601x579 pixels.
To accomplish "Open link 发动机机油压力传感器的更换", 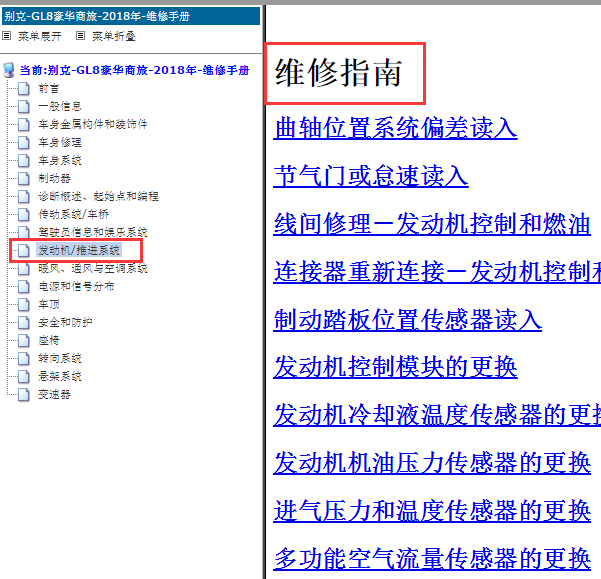I will pos(432,464).
